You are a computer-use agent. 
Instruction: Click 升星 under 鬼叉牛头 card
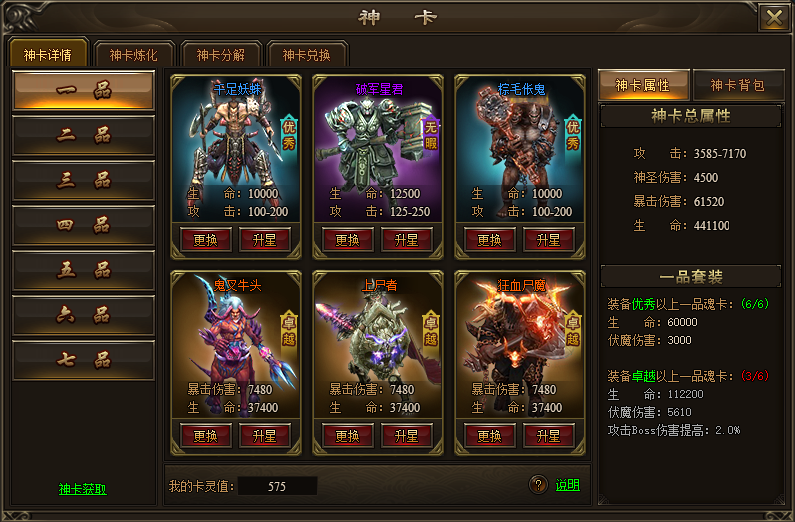pos(265,436)
